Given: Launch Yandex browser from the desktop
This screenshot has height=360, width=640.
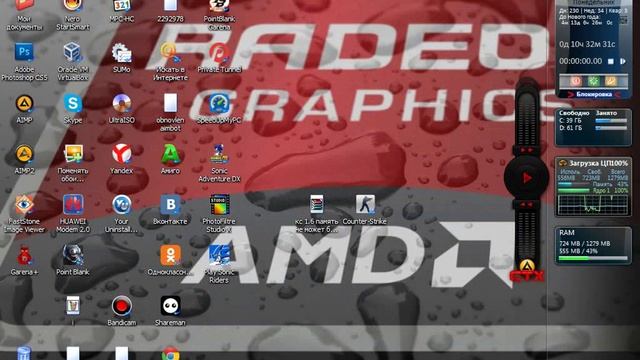Looking at the screenshot, I should (122, 154).
